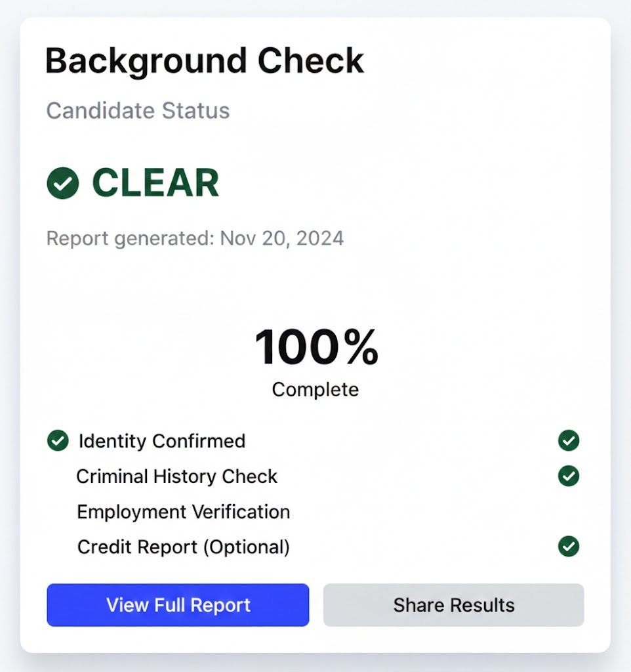Click the 100% completion figure
631x672 pixels.
[316, 347]
